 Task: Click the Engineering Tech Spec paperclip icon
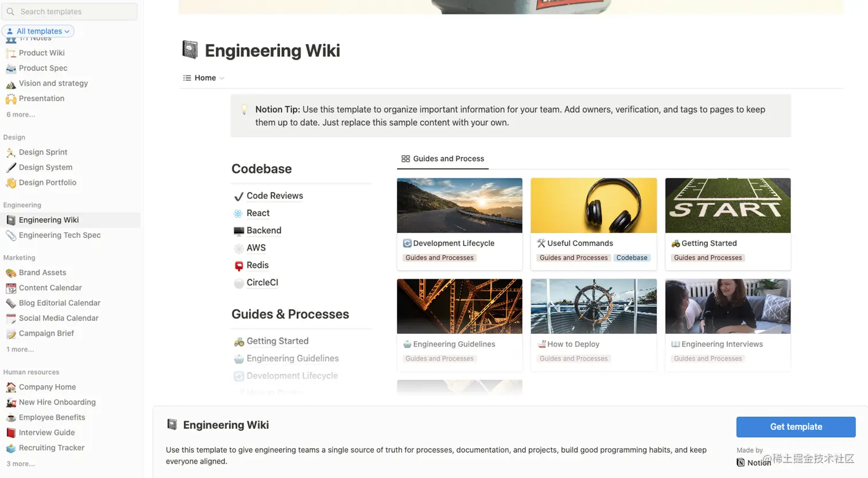(x=11, y=235)
